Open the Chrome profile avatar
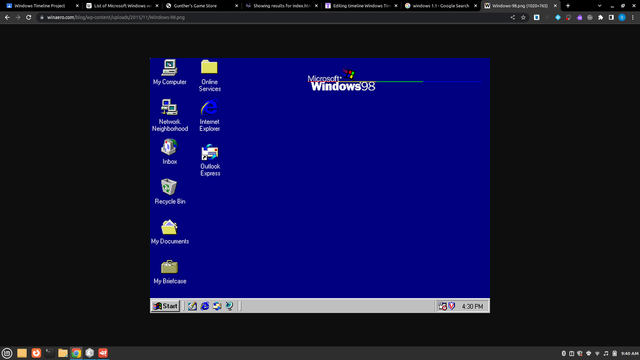The width and height of the screenshot is (640, 360). pos(622,18)
